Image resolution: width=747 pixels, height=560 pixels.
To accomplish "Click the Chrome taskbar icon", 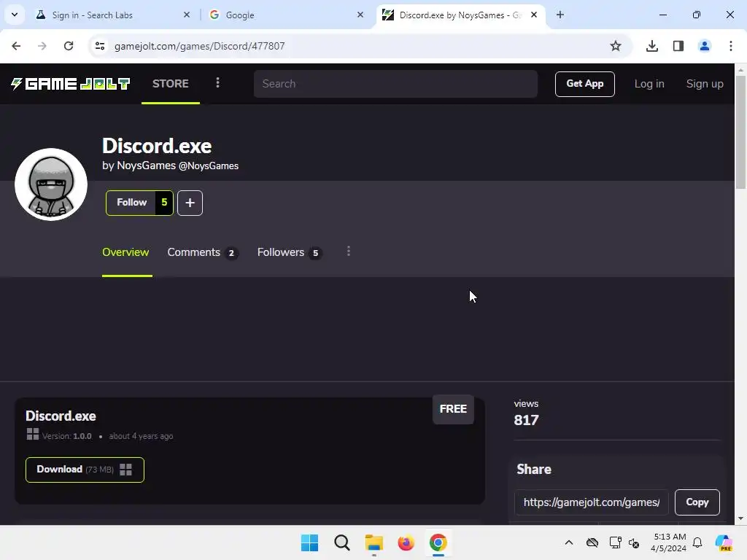I will tap(438, 542).
